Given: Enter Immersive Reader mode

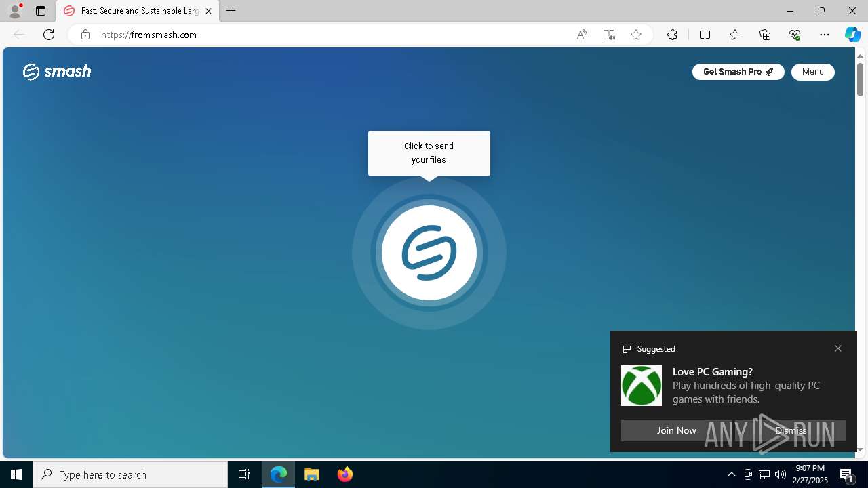Looking at the screenshot, I should tap(609, 35).
